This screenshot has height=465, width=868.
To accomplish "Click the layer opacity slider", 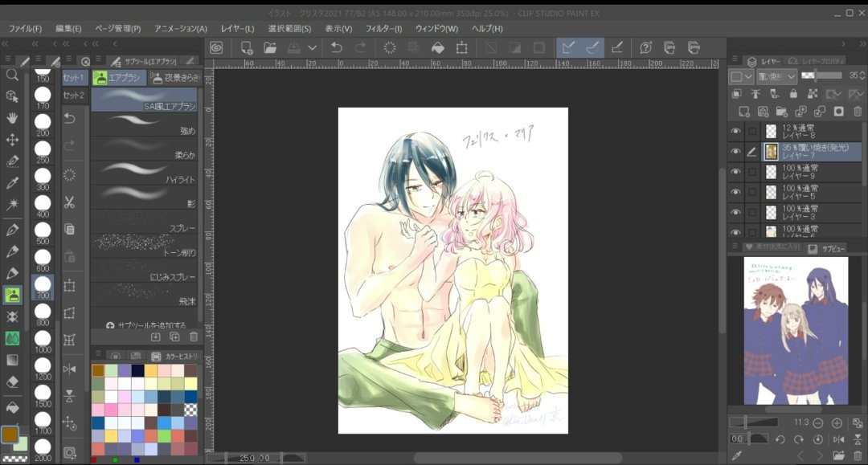I will 822,75.
